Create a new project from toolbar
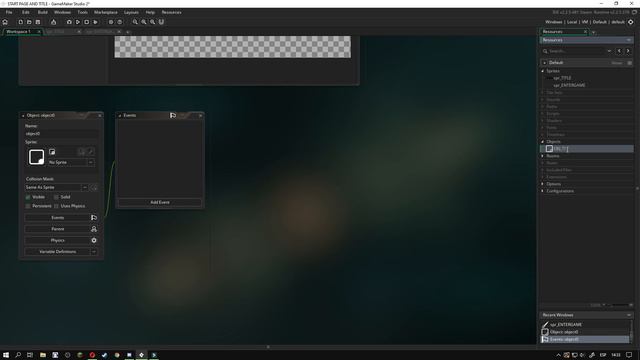640x360 pixels. coord(20,22)
